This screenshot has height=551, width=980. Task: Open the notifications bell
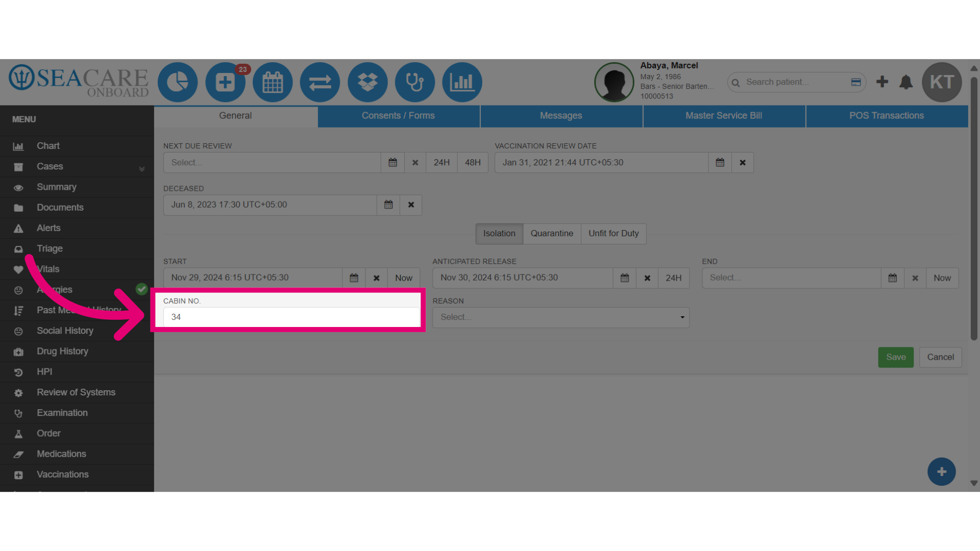pos(906,82)
